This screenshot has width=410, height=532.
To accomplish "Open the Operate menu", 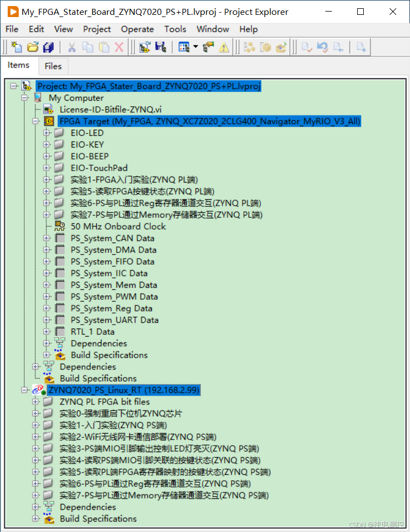I will [138, 29].
